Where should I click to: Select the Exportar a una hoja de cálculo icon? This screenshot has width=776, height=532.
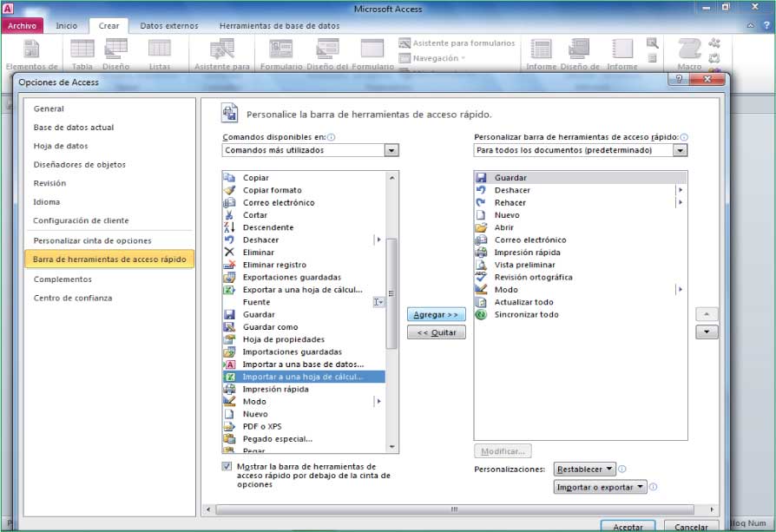[229, 290]
